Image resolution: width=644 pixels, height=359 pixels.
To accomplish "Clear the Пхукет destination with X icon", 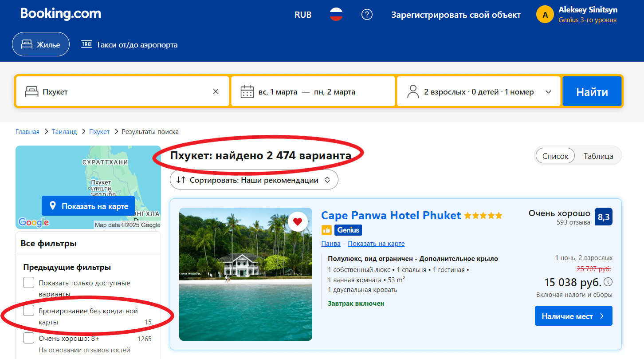I will [216, 92].
